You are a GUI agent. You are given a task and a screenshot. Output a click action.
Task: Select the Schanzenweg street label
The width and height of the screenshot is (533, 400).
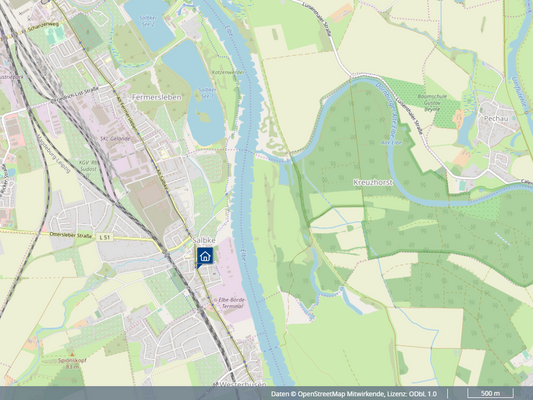tap(44, 27)
